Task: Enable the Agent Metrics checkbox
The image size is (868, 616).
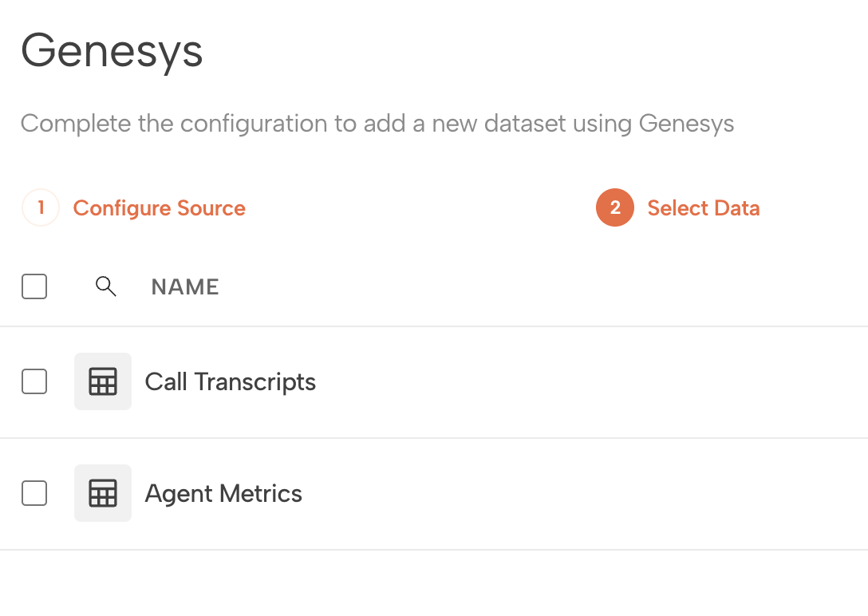Action: tap(34, 494)
